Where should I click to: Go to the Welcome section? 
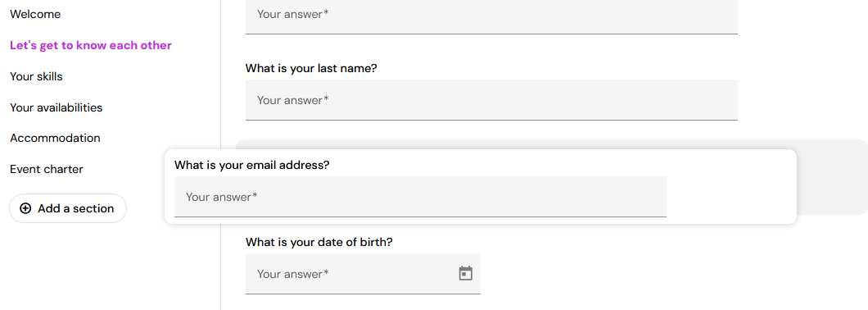(x=35, y=15)
